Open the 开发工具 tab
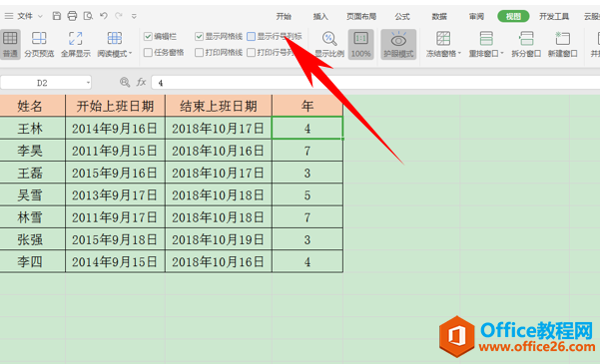This screenshot has height=364, width=602. tap(554, 17)
